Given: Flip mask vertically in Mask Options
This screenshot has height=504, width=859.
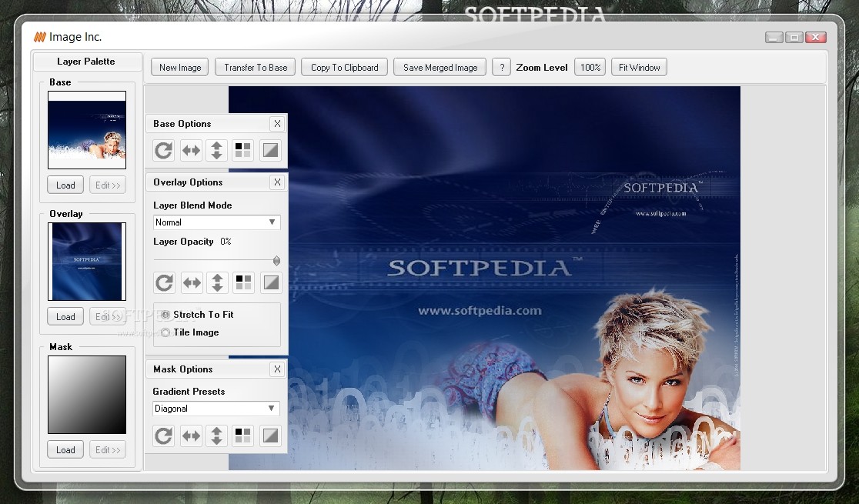Looking at the screenshot, I should (x=217, y=436).
